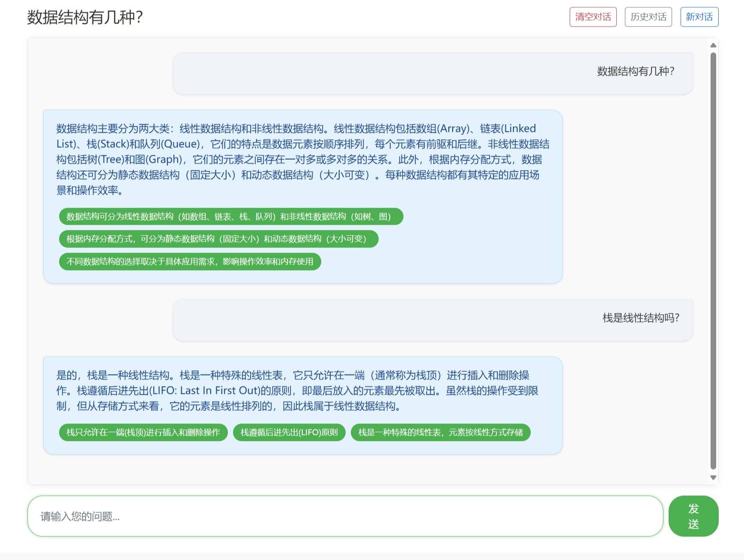
Task: Click the 栈只允许在一端 key point tag
Action: (143, 432)
